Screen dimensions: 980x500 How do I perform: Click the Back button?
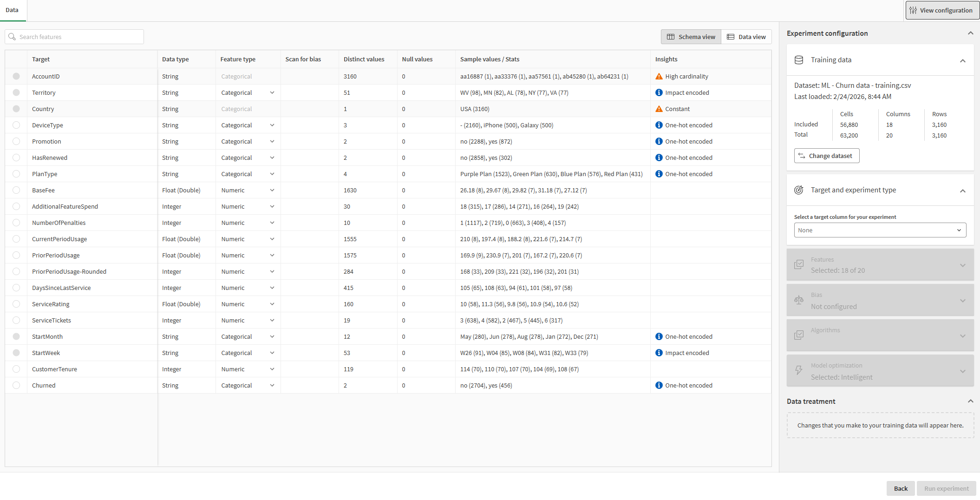(x=900, y=488)
